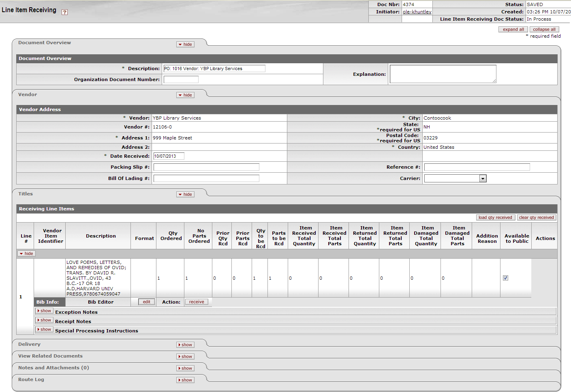Click the Reference # field
Image resolution: width=571 pixels, height=392 pixels.
(x=477, y=167)
